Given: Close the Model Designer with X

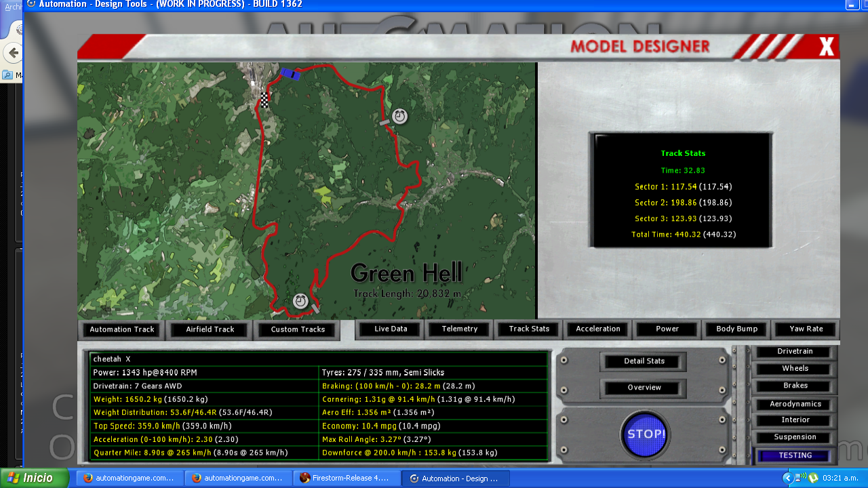Looking at the screenshot, I should coord(826,47).
